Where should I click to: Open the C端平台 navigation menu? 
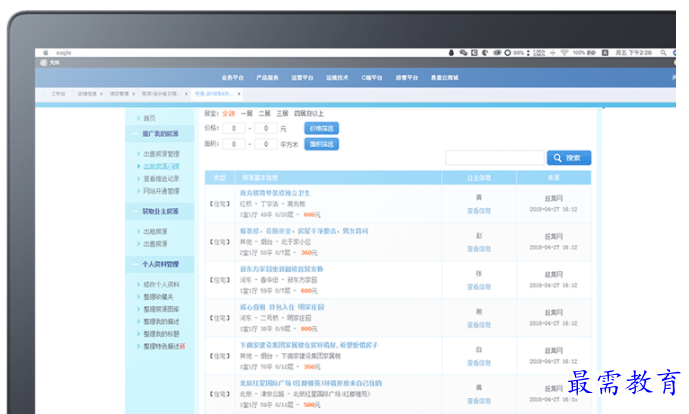[372, 78]
